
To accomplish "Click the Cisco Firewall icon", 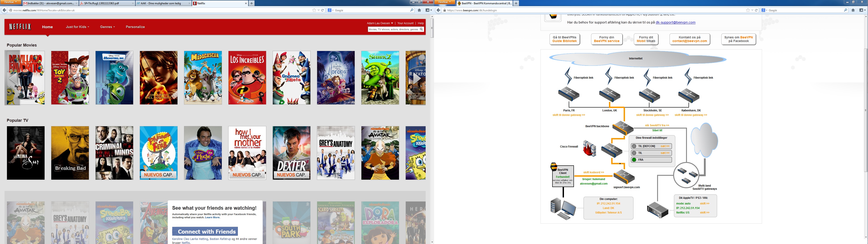I will click(589, 148).
